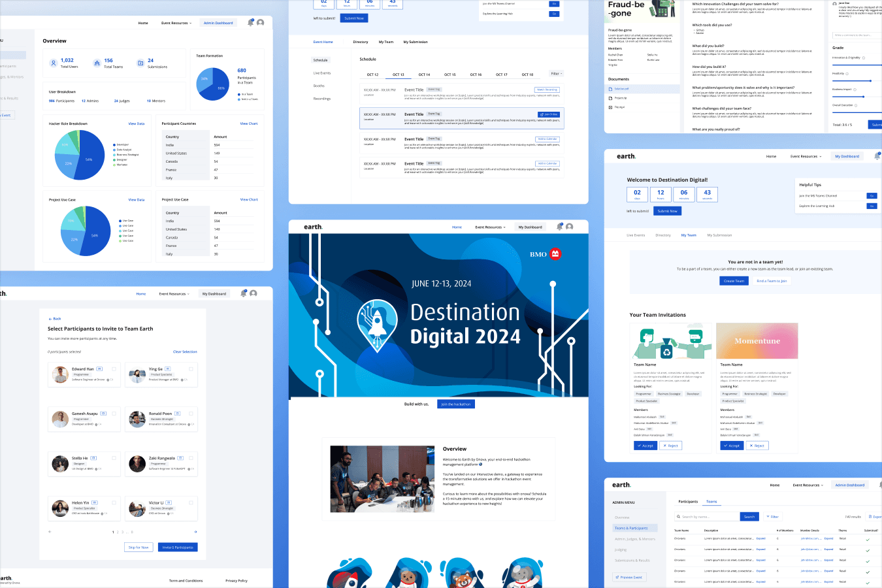Show info icon beside Overall Execution grade
The width and height of the screenshot is (882, 588).
[857, 105]
